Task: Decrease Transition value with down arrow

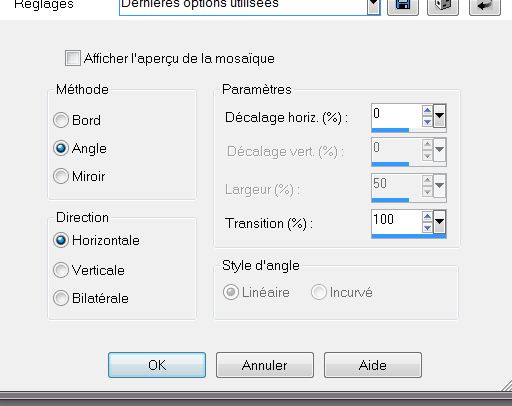Action: click(x=427, y=228)
